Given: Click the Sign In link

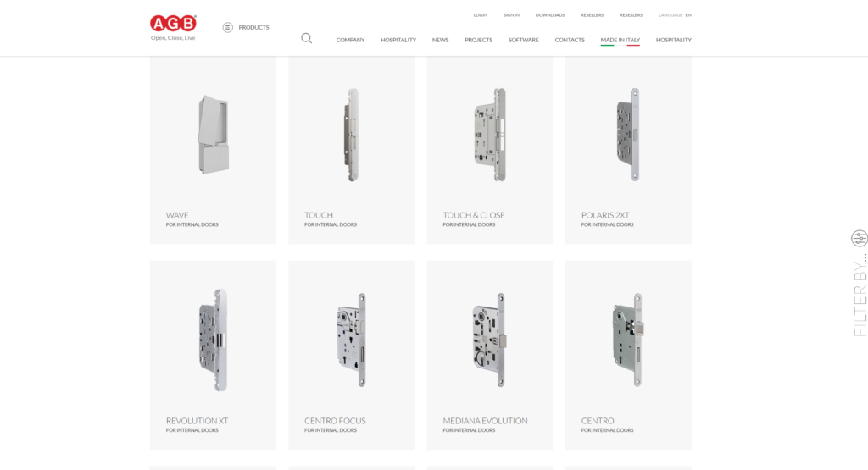Looking at the screenshot, I should pos(511,15).
